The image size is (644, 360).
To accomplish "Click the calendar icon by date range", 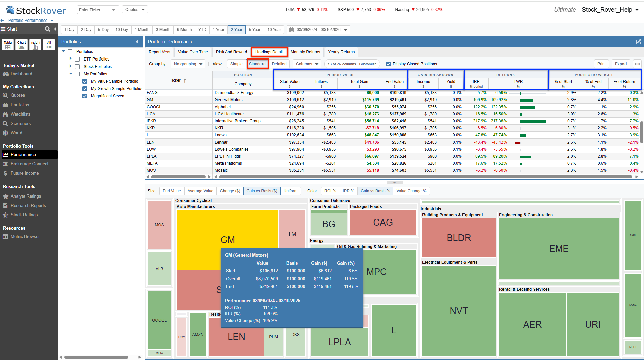I will (x=291, y=30).
